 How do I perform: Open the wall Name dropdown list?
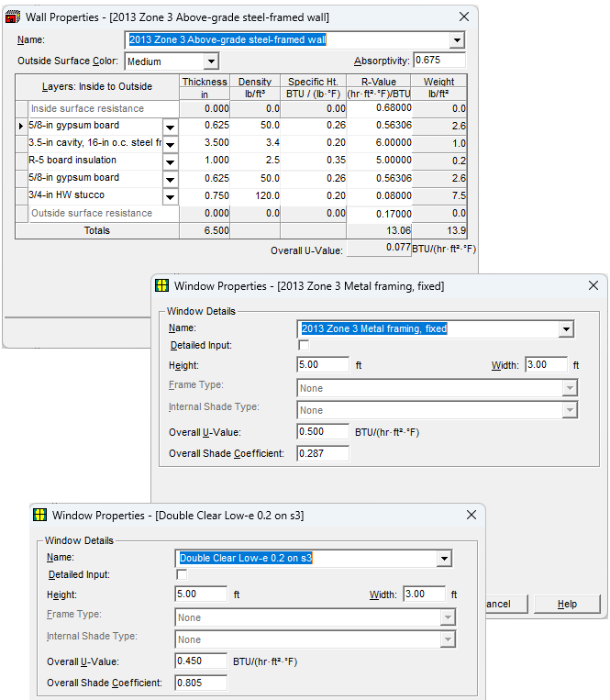pyautogui.click(x=457, y=40)
